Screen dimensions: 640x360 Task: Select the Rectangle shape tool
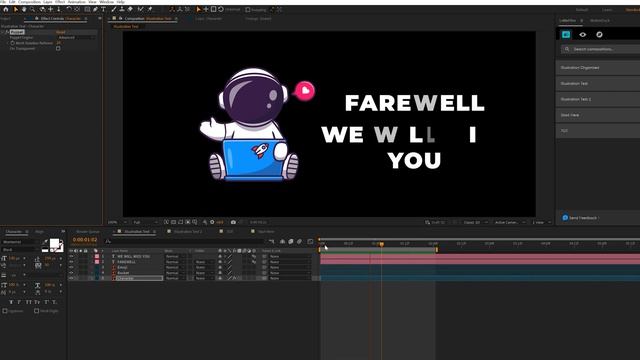click(x=87, y=9)
